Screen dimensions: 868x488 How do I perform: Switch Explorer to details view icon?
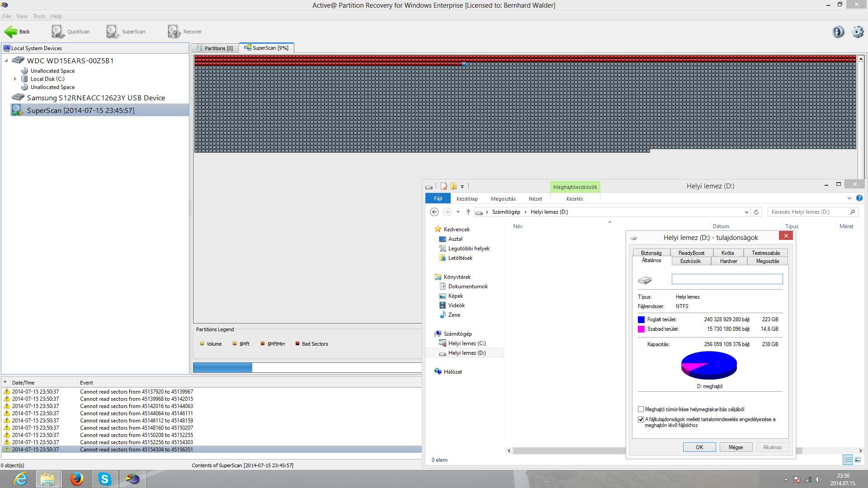pyautogui.click(x=848, y=460)
